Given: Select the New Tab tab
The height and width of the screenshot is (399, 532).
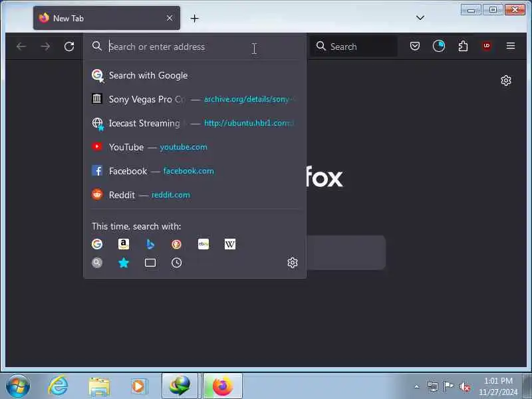Looking at the screenshot, I should coord(106,18).
